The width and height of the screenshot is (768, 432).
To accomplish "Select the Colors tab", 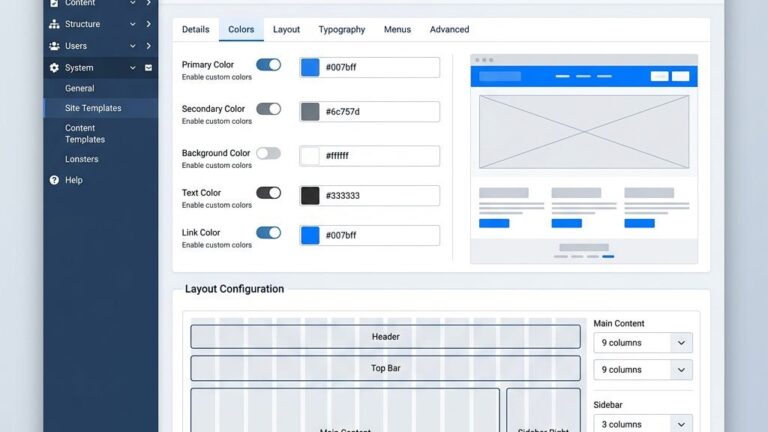I will tap(241, 29).
